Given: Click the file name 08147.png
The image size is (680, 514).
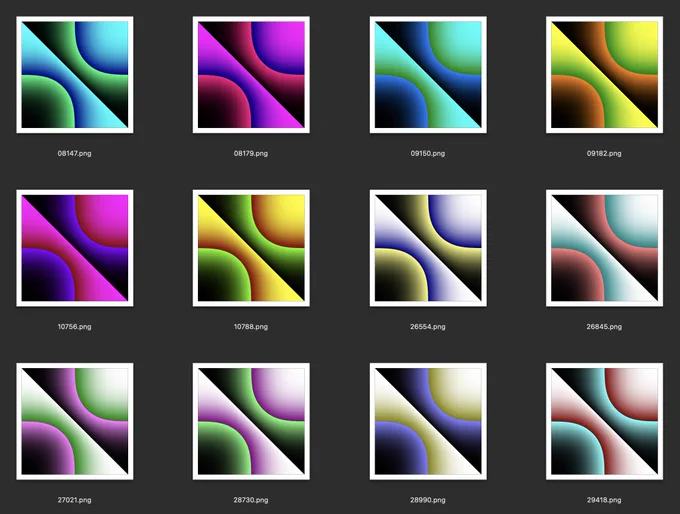Looking at the screenshot, I should coord(75,153).
